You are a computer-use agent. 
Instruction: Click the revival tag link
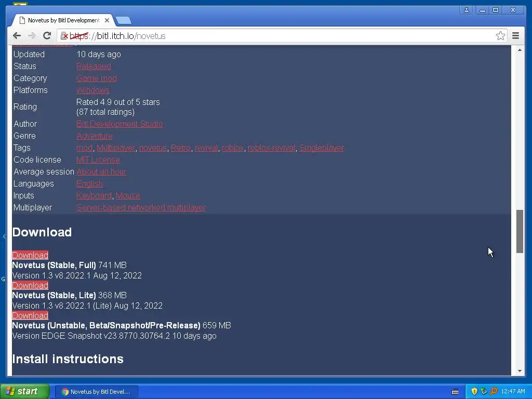point(206,148)
